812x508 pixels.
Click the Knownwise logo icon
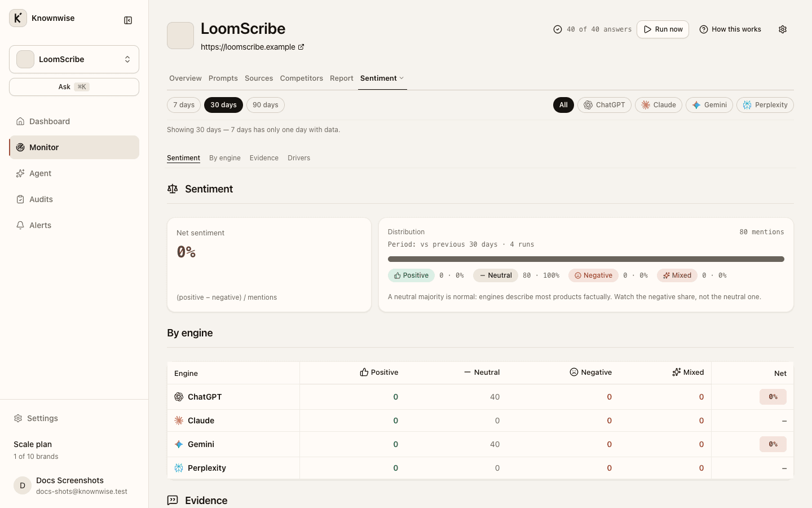[x=18, y=18]
